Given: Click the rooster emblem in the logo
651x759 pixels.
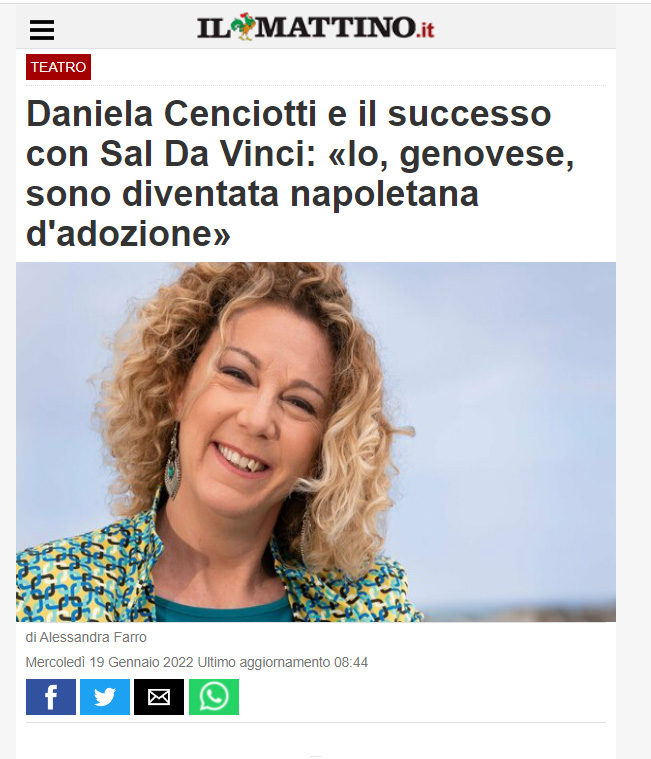Looking at the screenshot, I should click(x=242, y=27).
